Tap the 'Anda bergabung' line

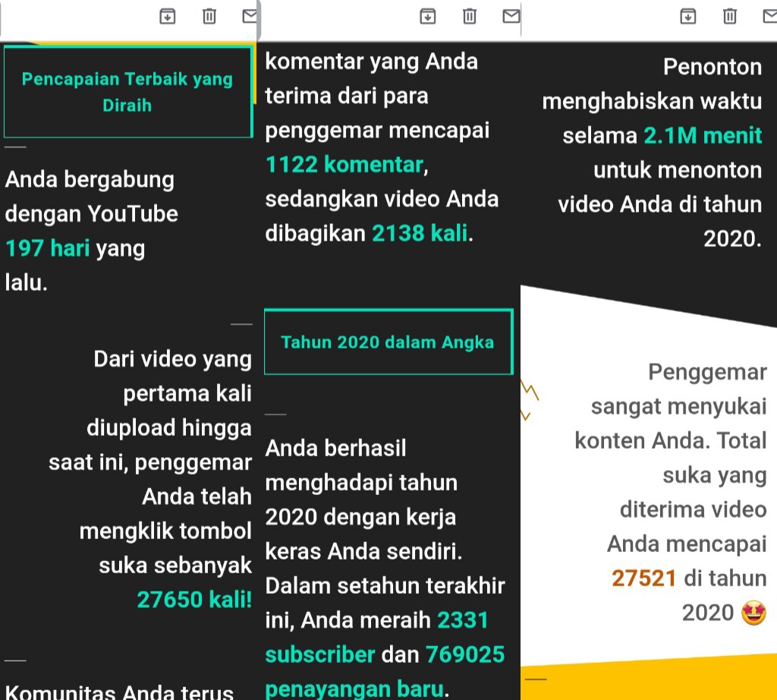pos(90,179)
